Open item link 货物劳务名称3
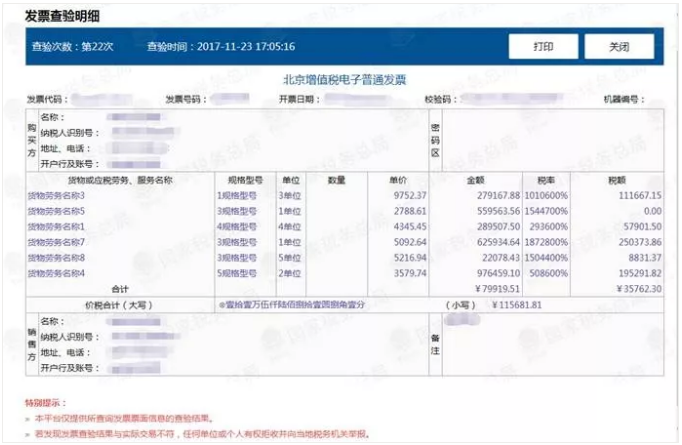 click(56, 196)
